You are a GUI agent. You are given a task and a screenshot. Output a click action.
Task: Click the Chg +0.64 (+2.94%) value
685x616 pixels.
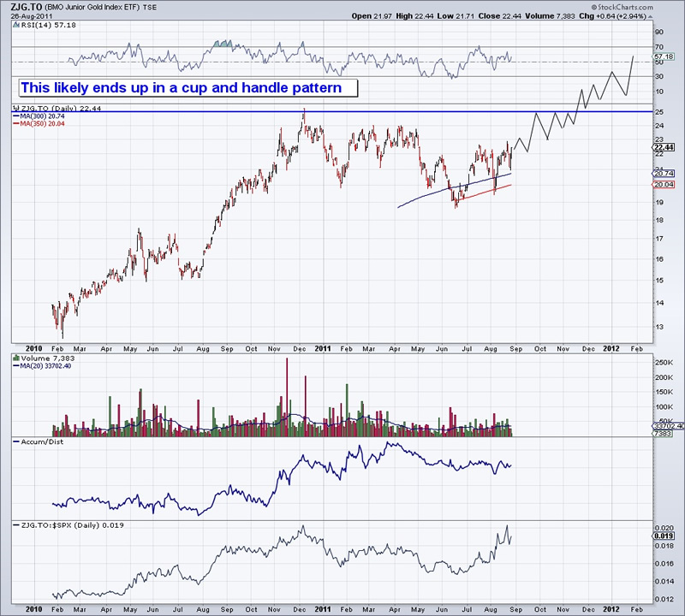coord(612,16)
